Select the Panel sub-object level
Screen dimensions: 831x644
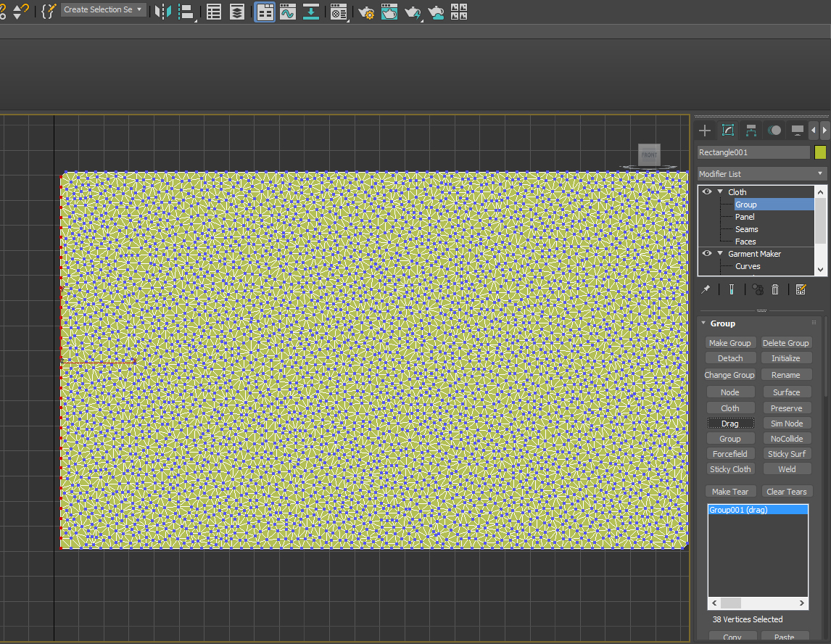pyautogui.click(x=745, y=217)
